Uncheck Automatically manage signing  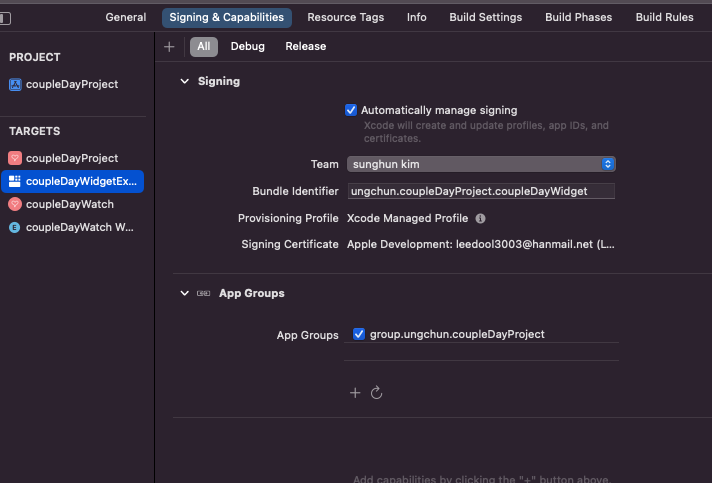pyautogui.click(x=351, y=110)
